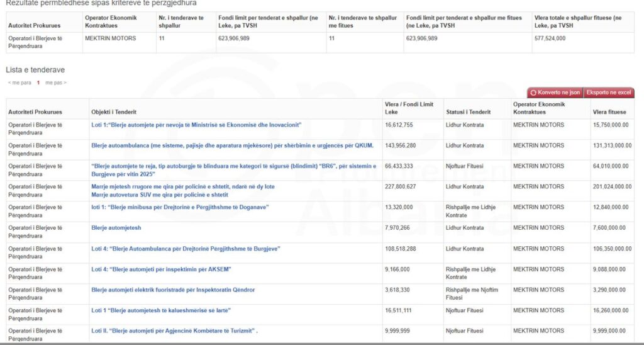Click 'Nr. i tenderave te shpallur' summary header

click(181, 22)
